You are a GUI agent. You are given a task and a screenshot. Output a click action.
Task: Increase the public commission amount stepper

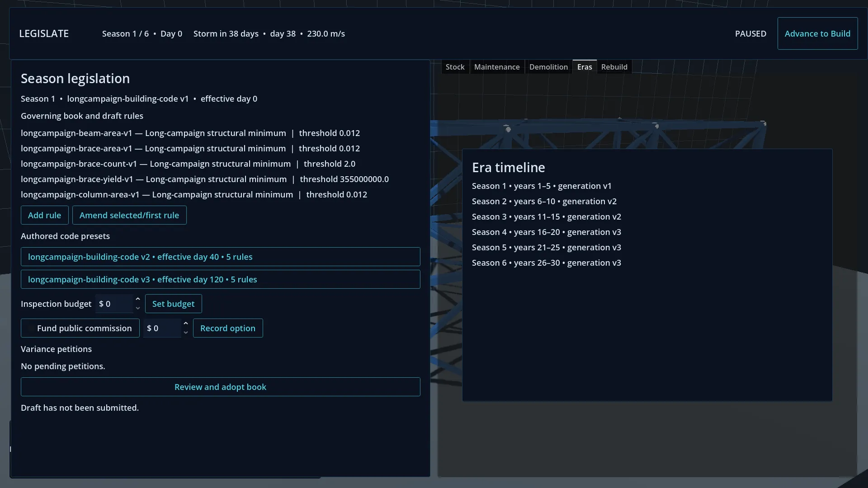[185, 324]
